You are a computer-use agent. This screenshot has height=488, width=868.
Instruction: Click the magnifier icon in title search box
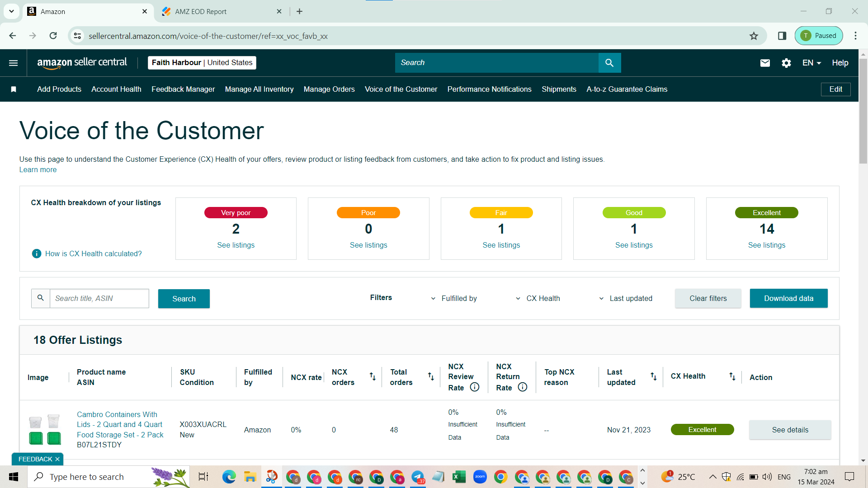(x=41, y=298)
